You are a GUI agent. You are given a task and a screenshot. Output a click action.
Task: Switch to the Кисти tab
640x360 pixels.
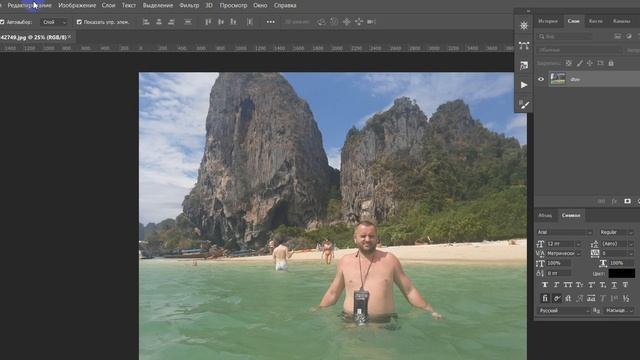(x=596, y=21)
